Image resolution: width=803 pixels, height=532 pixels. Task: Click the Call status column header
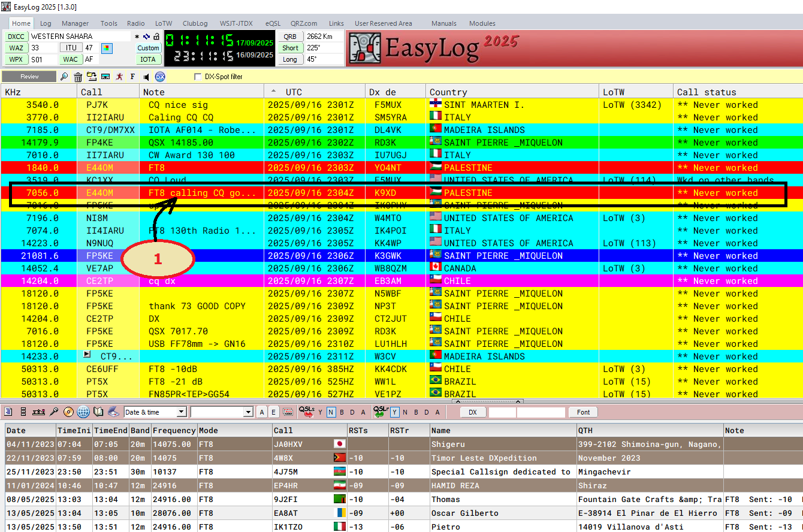click(738, 92)
